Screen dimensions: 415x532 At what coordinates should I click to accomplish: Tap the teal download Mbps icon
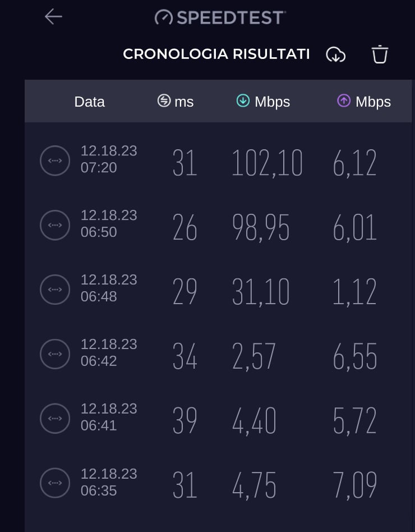(x=243, y=101)
